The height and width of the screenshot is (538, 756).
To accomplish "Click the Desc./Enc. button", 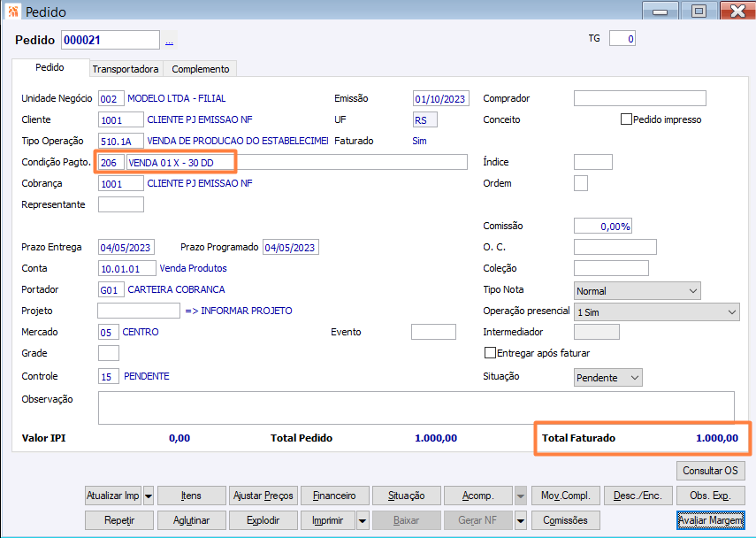I will tap(638, 496).
